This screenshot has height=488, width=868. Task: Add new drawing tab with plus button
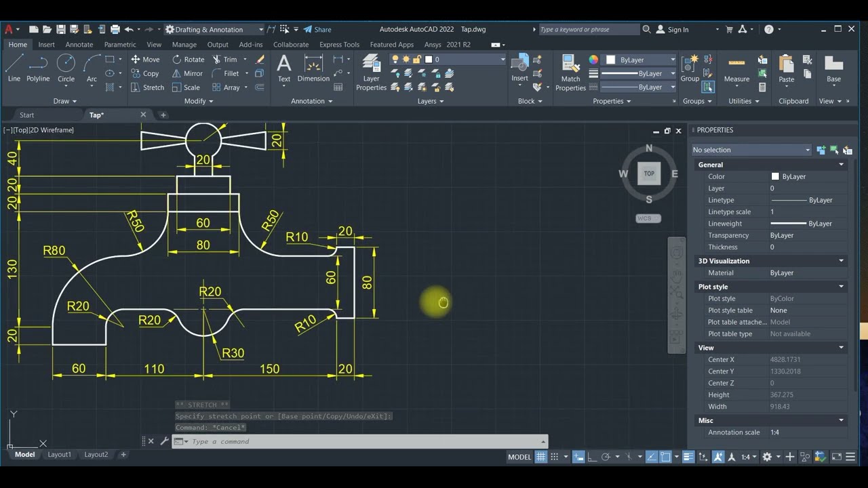point(163,115)
